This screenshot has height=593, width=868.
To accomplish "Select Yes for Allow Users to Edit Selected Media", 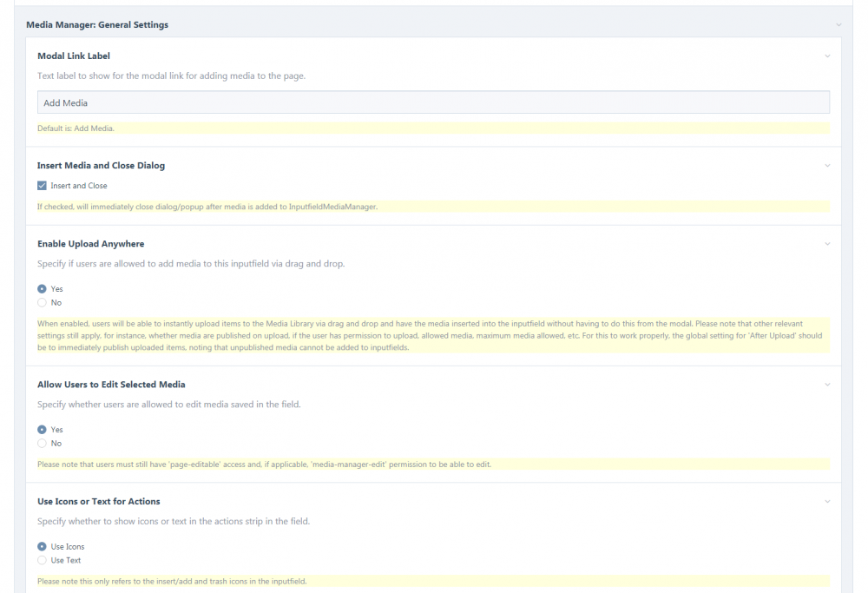I will tap(41, 429).
